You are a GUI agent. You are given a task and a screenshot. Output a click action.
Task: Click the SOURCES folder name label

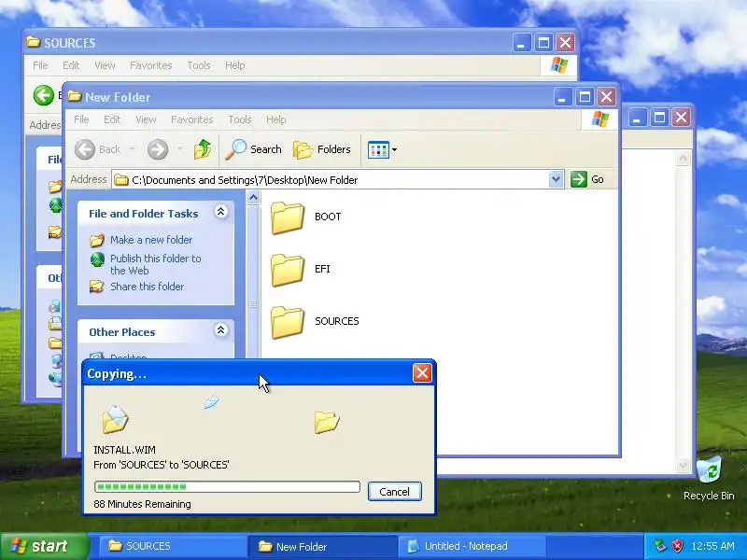[x=337, y=321]
